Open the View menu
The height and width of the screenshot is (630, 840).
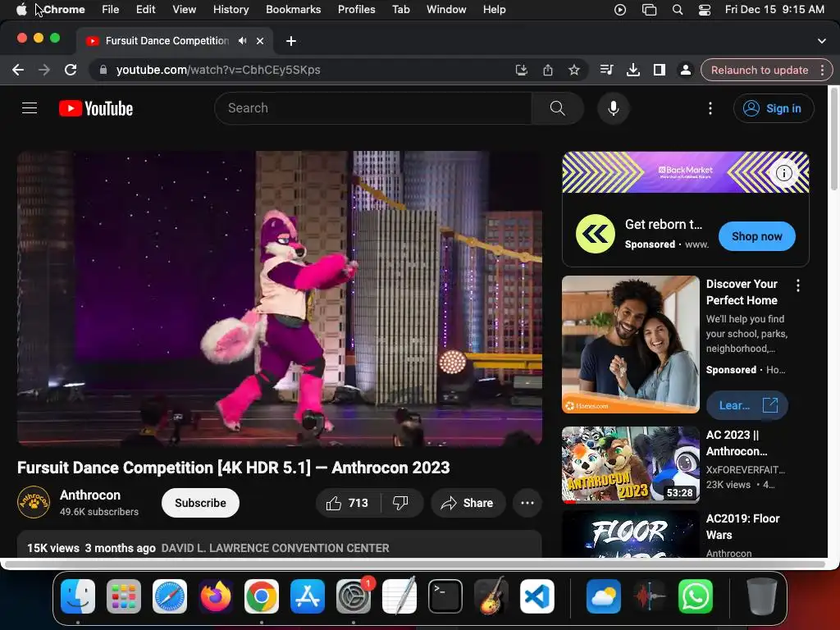click(x=185, y=10)
